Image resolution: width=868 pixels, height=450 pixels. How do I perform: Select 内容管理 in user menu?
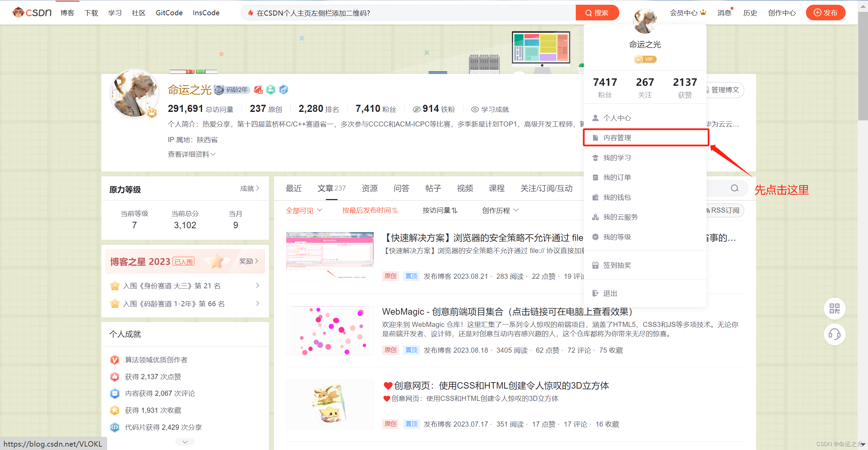coord(617,138)
